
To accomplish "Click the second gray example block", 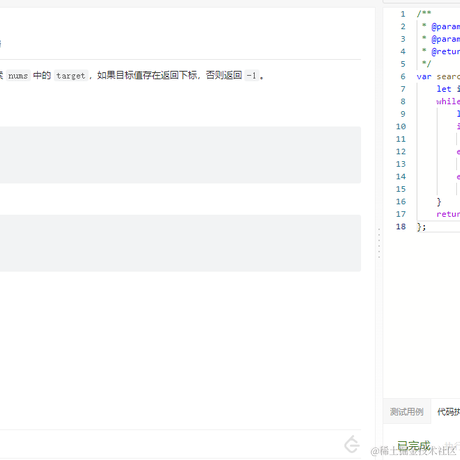I will point(180,243).
